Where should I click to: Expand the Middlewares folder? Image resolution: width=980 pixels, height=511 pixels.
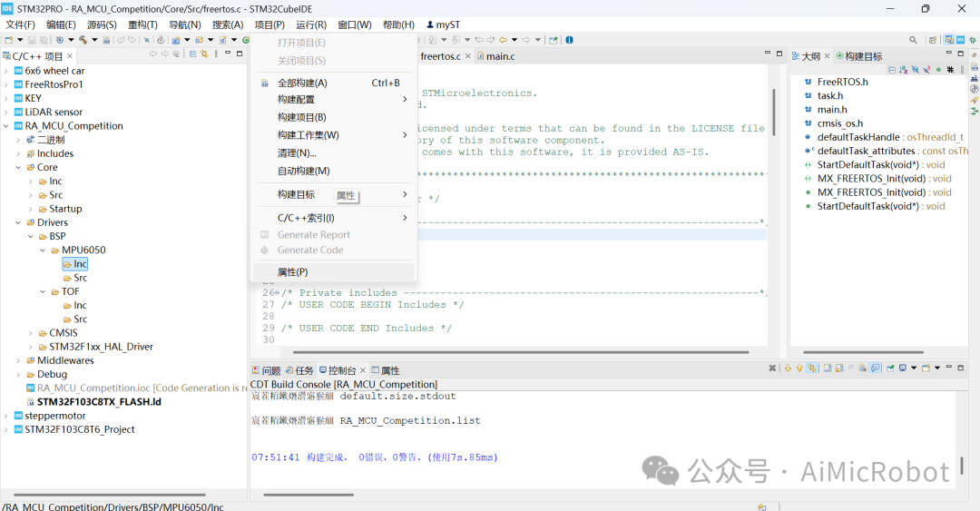[x=18, y=361]
